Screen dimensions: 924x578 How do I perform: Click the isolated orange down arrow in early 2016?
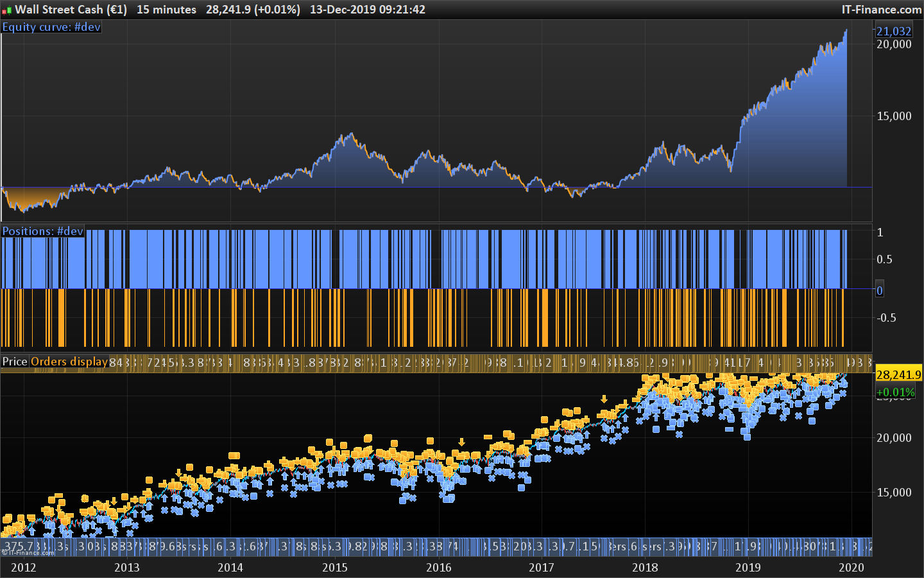coord(461,442)
